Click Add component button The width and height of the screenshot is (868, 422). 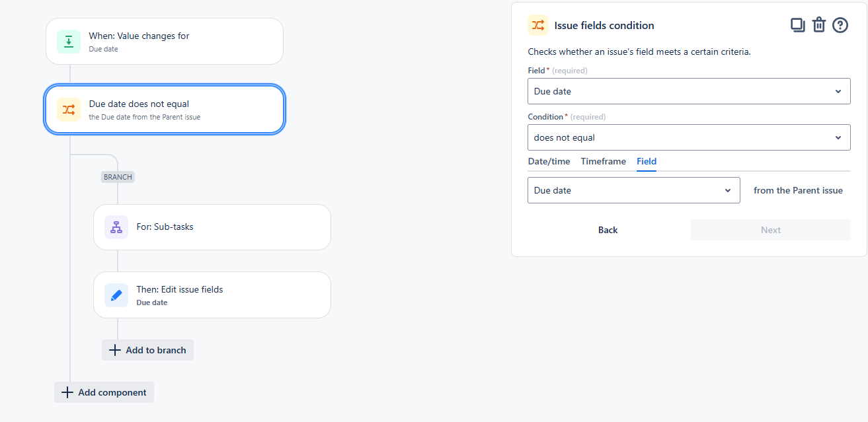click(x=104, y=392)
